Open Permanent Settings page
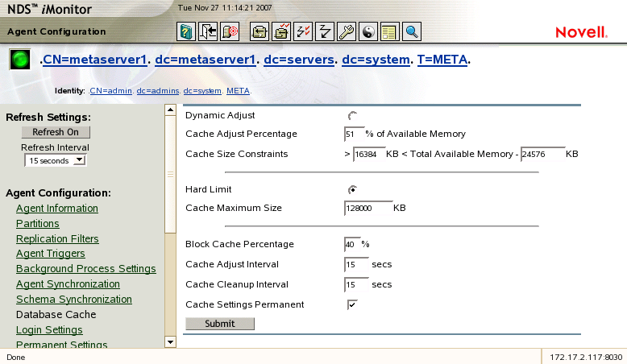The image size is (627, 364). pos(61,344)
